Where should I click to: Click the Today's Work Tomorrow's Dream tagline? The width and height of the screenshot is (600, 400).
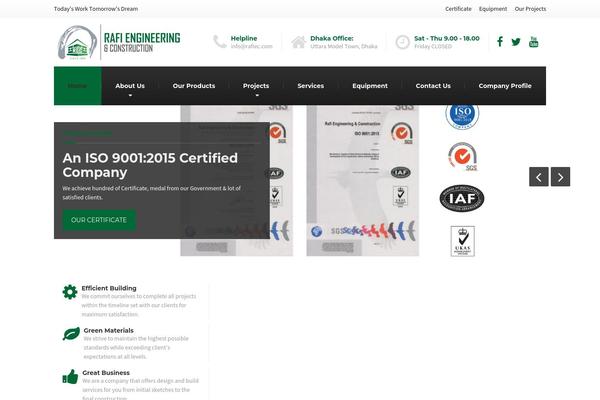tap(96, 9)
